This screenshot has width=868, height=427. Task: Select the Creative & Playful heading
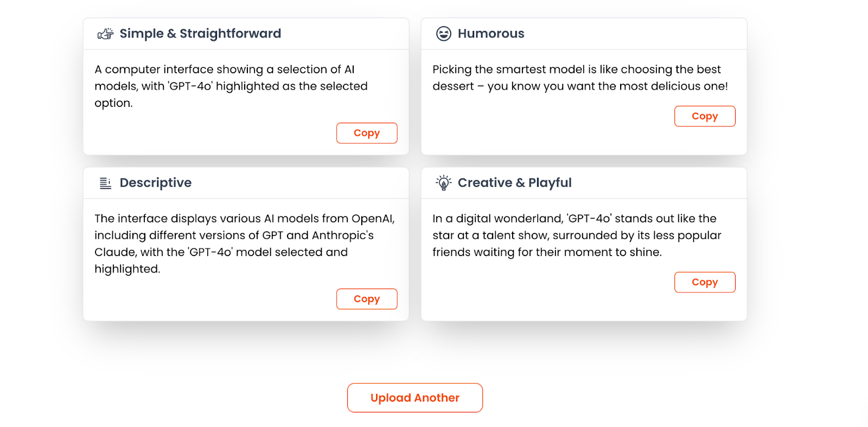point(515,183)
